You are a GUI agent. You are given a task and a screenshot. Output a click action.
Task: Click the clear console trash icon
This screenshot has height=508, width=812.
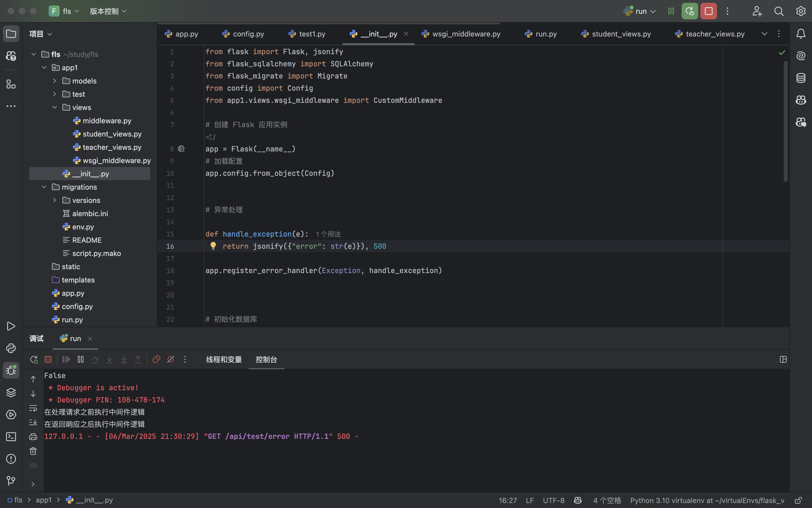click(x=33, y=451)
